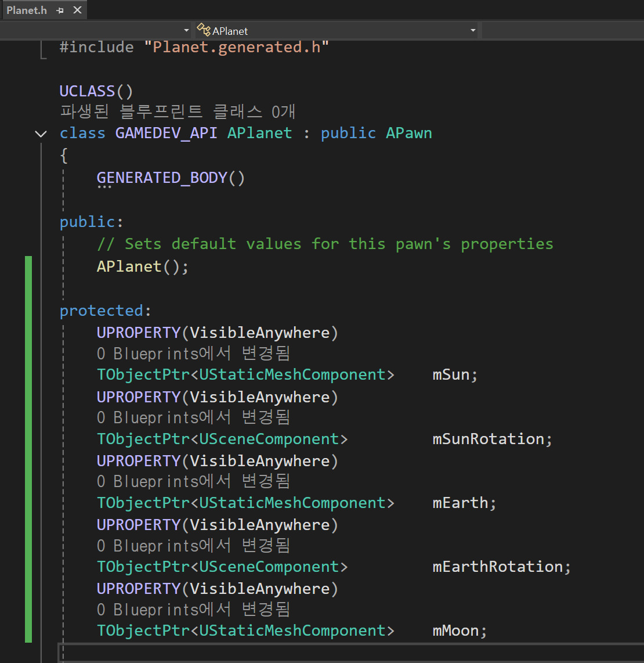Image resolution: width=644 pixels, height=663 pixels.
Task: Click the UCLASS() macro
Action: click(x=96, y=91)
